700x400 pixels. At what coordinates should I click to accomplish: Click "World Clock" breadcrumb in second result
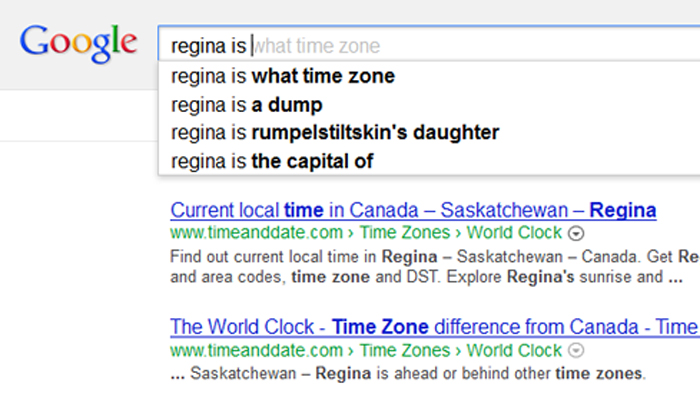click(x=516, y=351)
